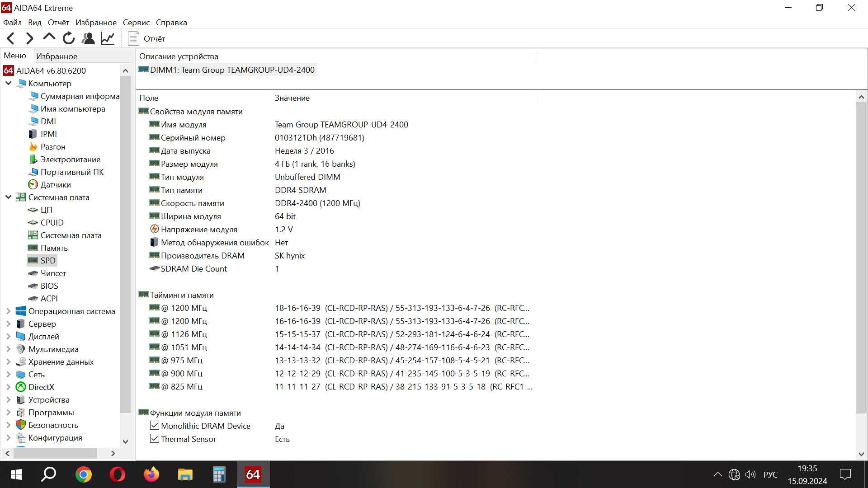Expand the Сеть node
The image size is (868, 488).
(8, 375)
